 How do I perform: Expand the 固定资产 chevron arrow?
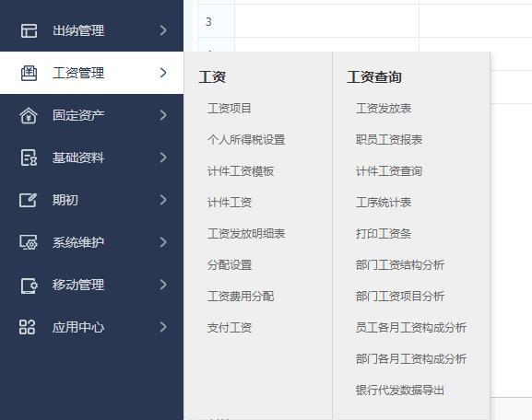click(163, 115)
